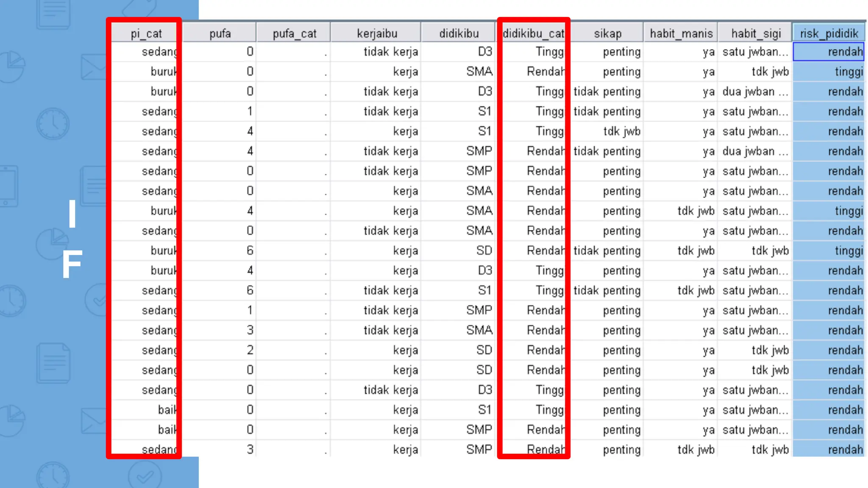Image resolution: width=868 pixels, height=488 pixels.
Task: Select the pufa_cat column header
Action: tap(294, 33)
